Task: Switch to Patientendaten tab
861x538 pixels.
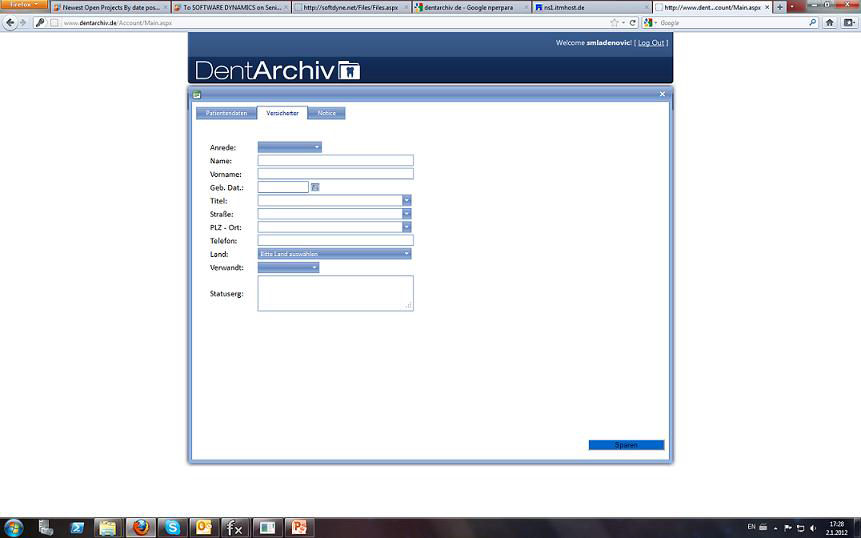Action: pos(226,113)
